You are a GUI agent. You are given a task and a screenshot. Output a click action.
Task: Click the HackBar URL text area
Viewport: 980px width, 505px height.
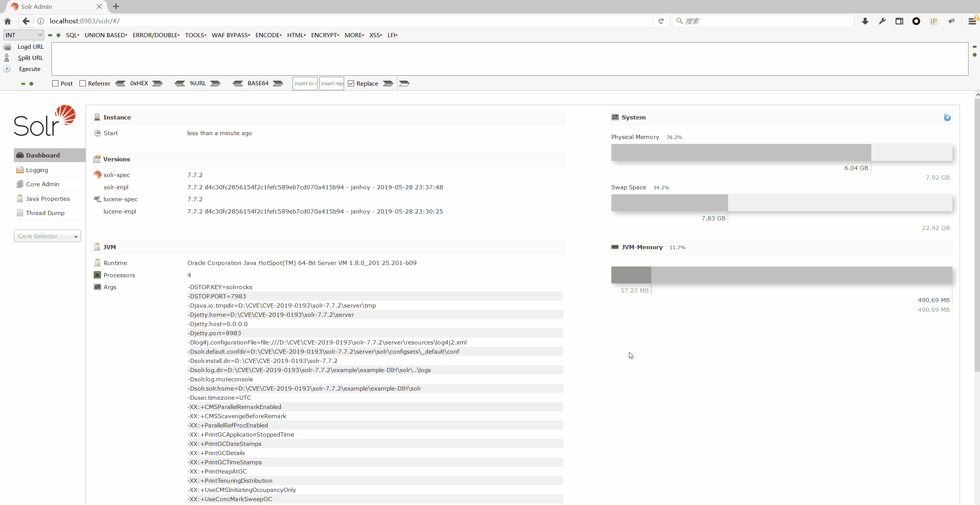tap(509, 59)
